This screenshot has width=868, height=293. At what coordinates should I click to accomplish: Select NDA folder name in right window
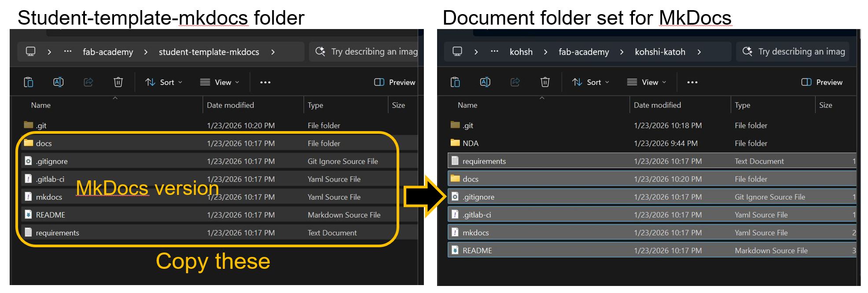pyautogui.click(x=471, y=143)
